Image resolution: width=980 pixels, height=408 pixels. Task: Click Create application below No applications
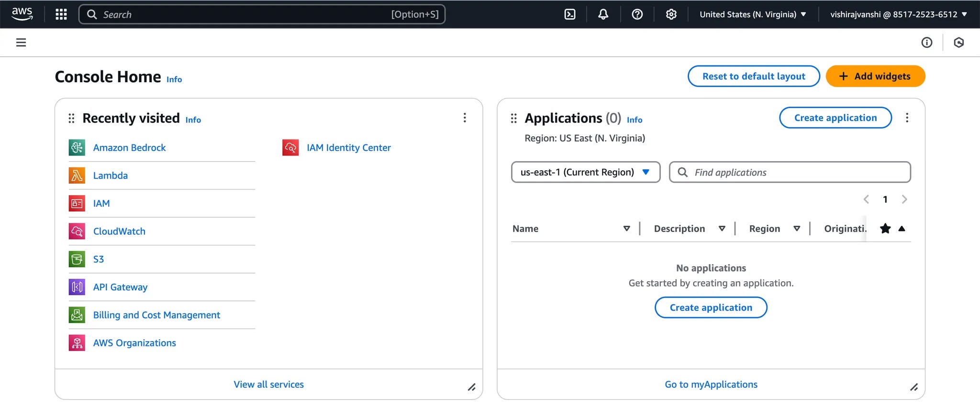(x=711, y=308)
